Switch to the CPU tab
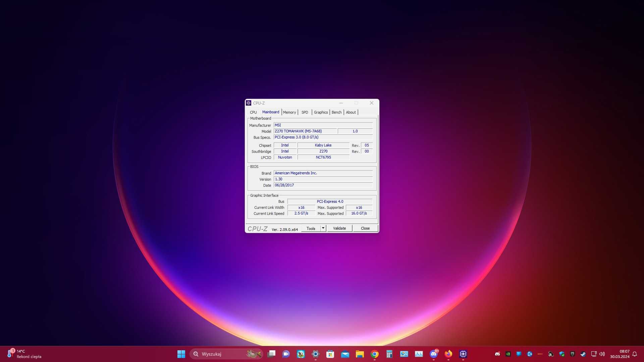The image size is (644, 362). (253, 112)
